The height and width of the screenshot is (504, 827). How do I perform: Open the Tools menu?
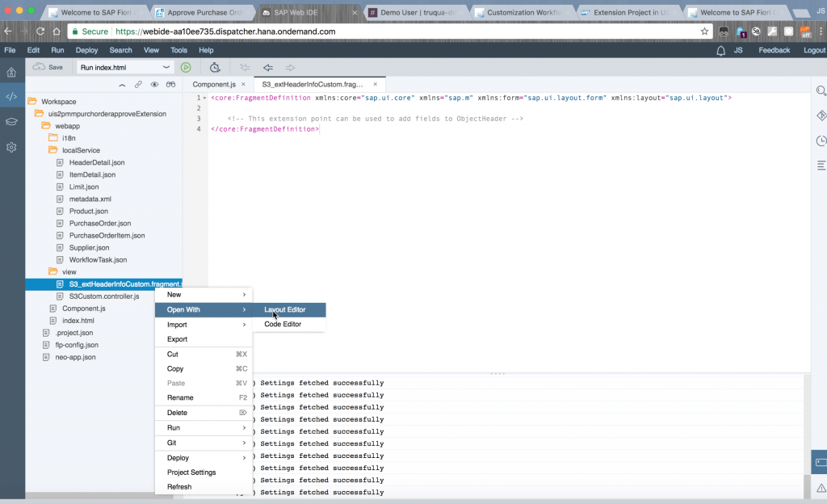click(x=178, y=50)
